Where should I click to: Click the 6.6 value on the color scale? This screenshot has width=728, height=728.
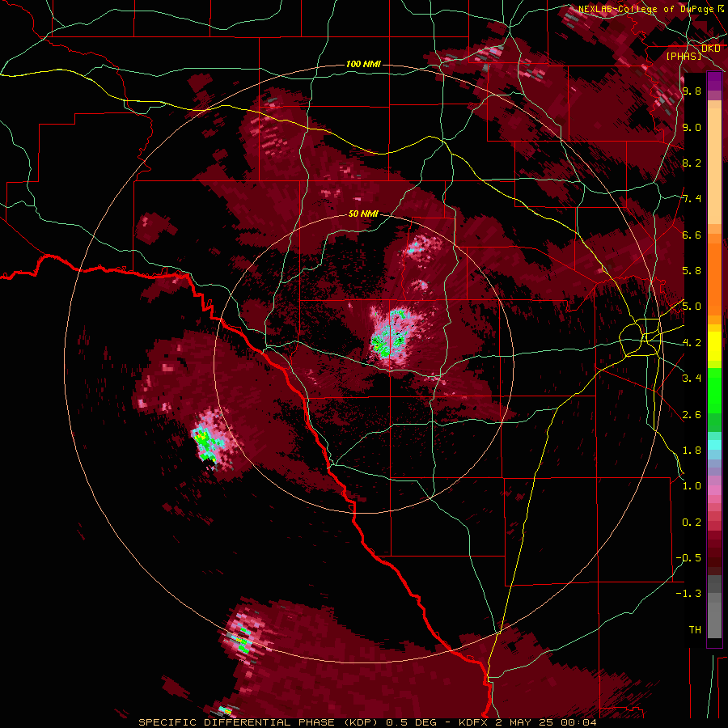pyautogui.click(x=692, y=235)
